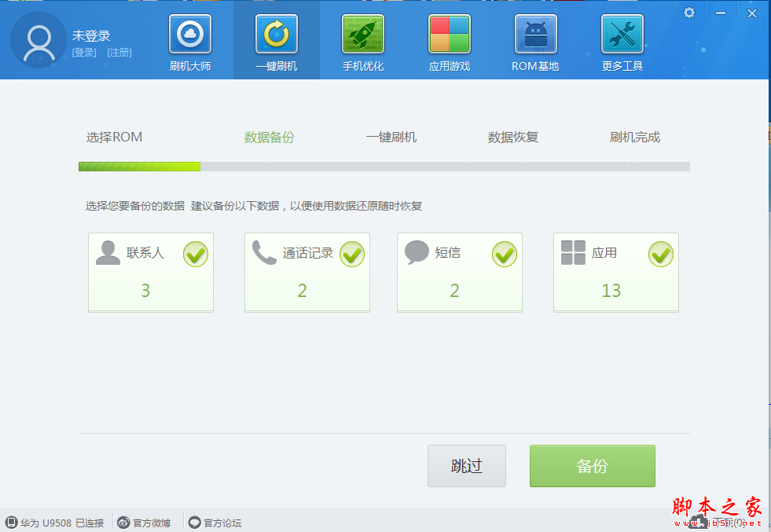Click the 华为 U9508 已连接 status
The height and width of the screenshot is (532, 771).
click(x=62, y=523)
